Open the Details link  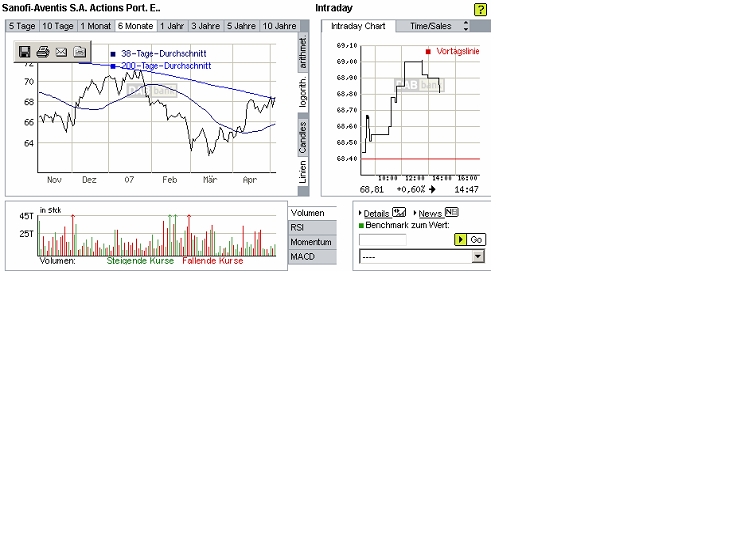tap(376, 213)
